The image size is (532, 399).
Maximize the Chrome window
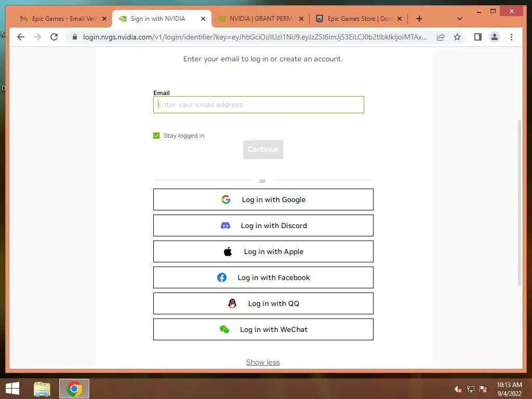click(x=493, y=11)
